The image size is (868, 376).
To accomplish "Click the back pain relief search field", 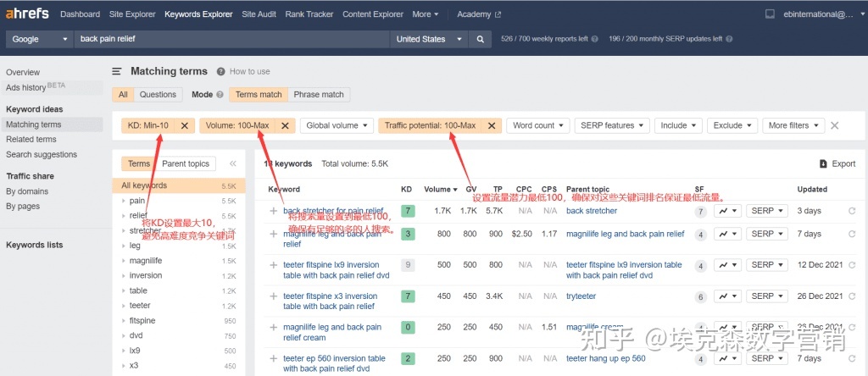I will pyautogui.click(x=231, y=39).
